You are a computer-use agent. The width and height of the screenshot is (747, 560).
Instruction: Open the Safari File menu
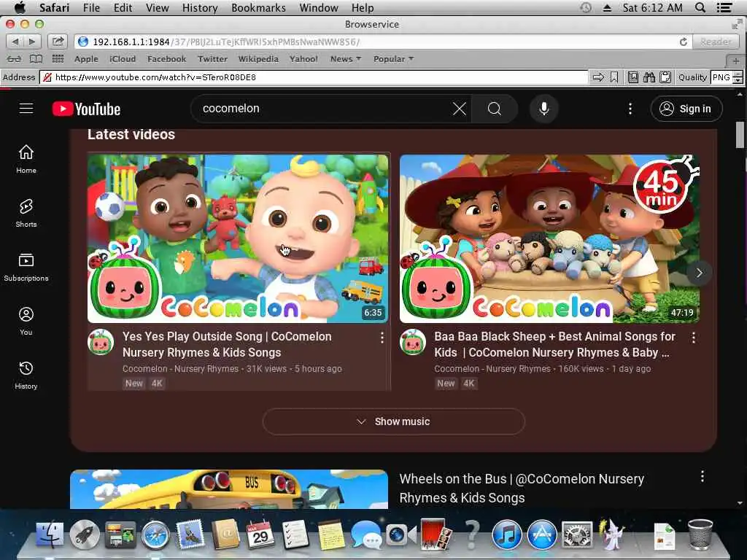point(91,7)
